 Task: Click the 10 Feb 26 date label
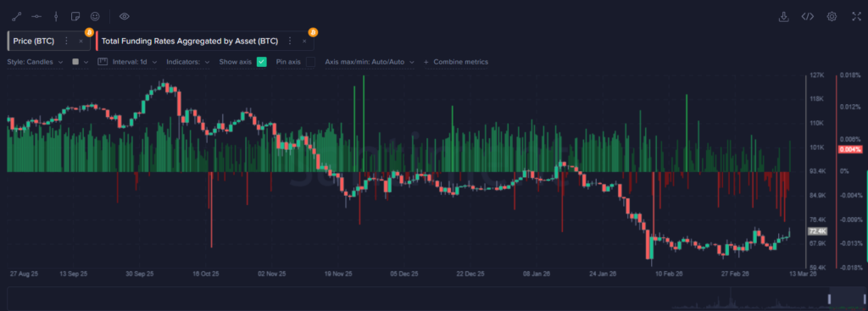tap(669, 274)
